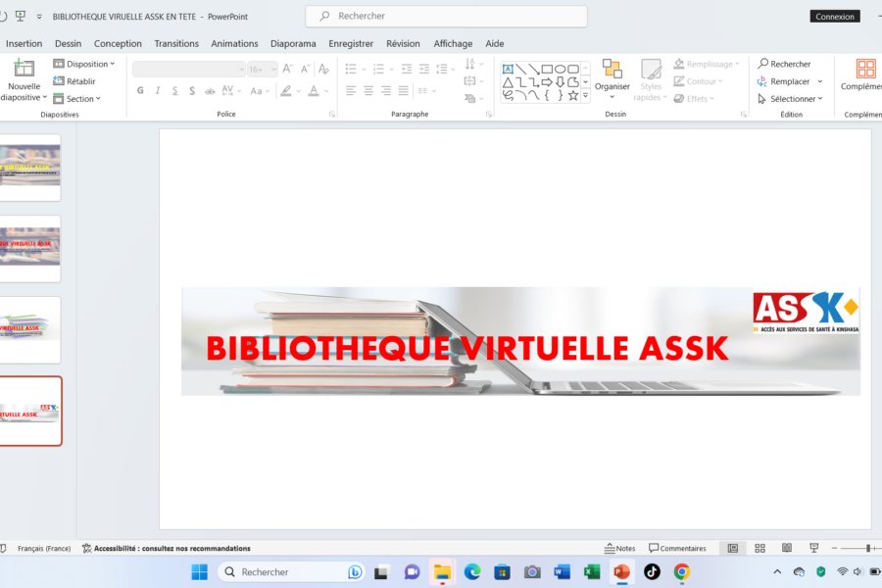Pick the isosceles triangle shape

[508, 82]
